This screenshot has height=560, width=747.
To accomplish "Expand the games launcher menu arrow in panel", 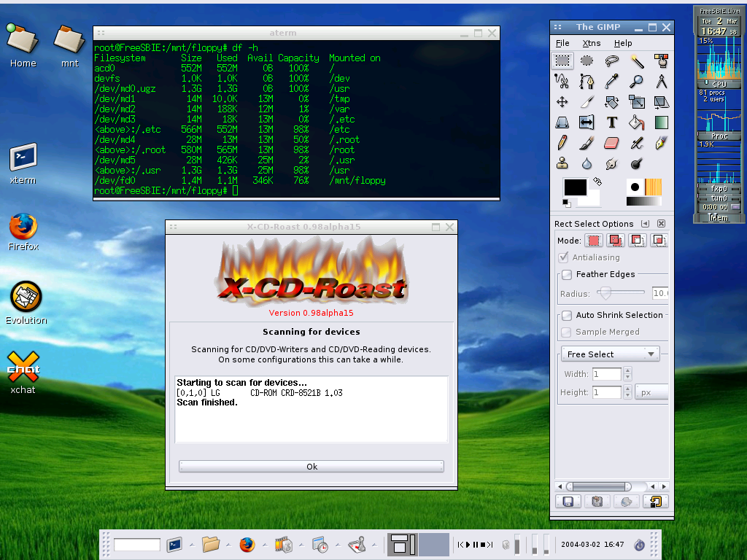I will (374, 544).
